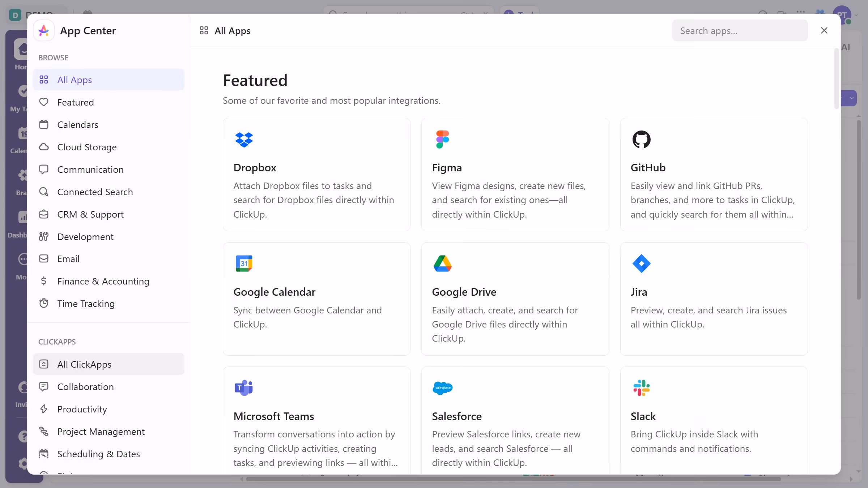Go to Cloud Storage category
The width and height of the screenshot is (868, 488).
(x=109, y=147)
